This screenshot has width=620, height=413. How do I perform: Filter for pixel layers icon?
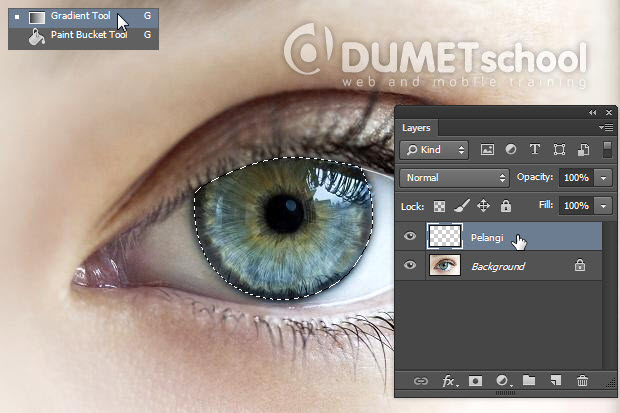click(487, 150)
